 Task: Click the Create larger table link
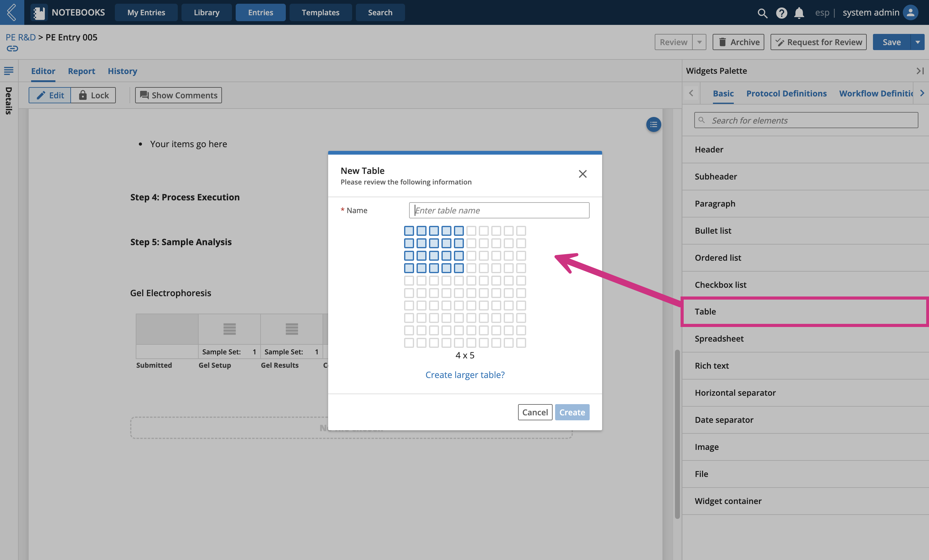click(464, 375)
